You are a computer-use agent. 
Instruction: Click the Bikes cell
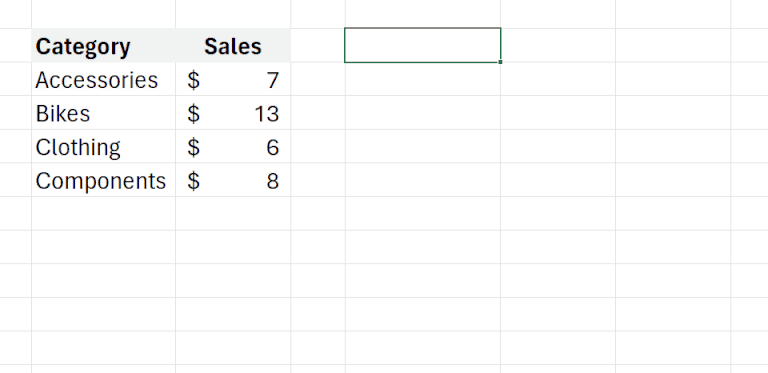103,113
